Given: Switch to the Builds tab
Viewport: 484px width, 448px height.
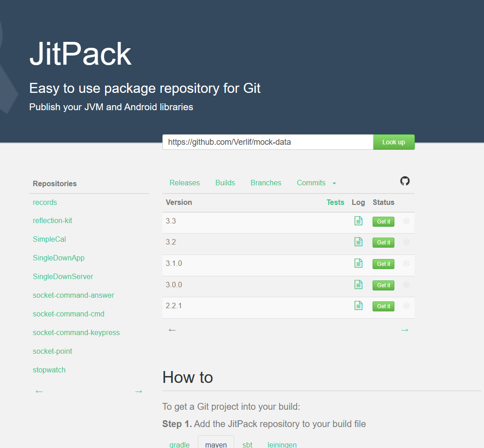Looking at the screenshot, I should (x=225, y=183).
